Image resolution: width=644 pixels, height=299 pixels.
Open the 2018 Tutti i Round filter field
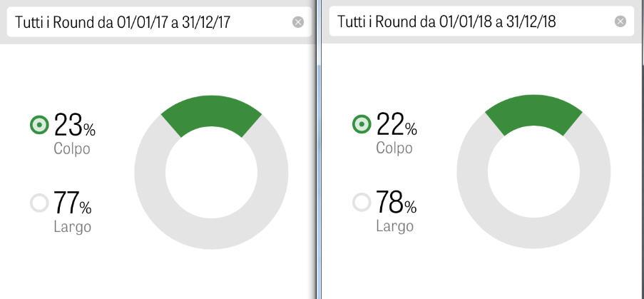pyautogui.click(x=464, y=21)
